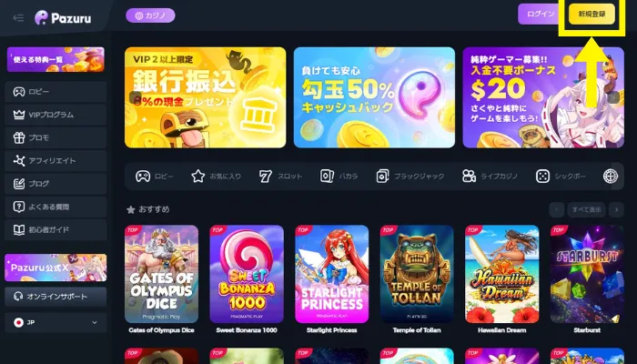
Task: Click すべて表示 link in おすすめ
Action: pyautogui.click(x=586, y=209)
